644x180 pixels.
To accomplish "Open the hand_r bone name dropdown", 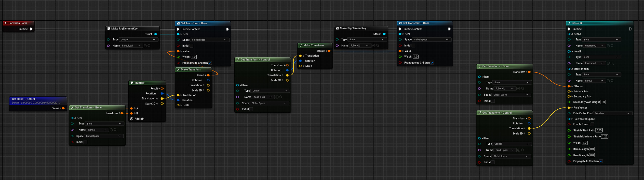I will pyautogui.click(x=97, y=130).
